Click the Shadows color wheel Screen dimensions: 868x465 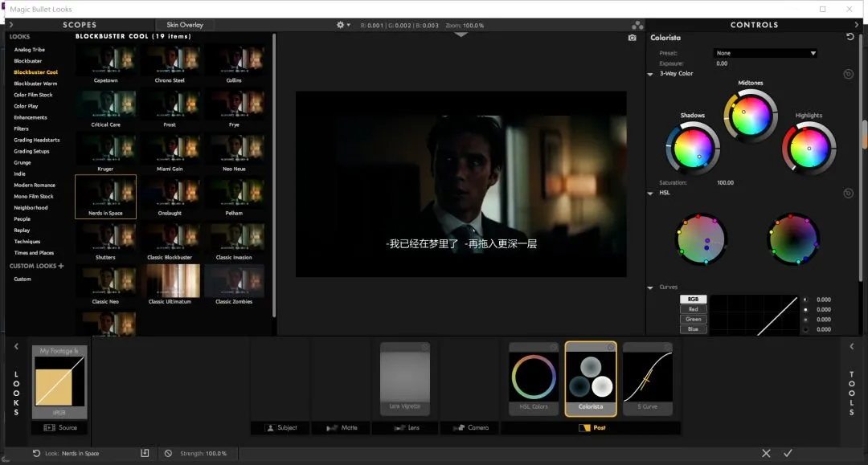[x=693, y=149]
